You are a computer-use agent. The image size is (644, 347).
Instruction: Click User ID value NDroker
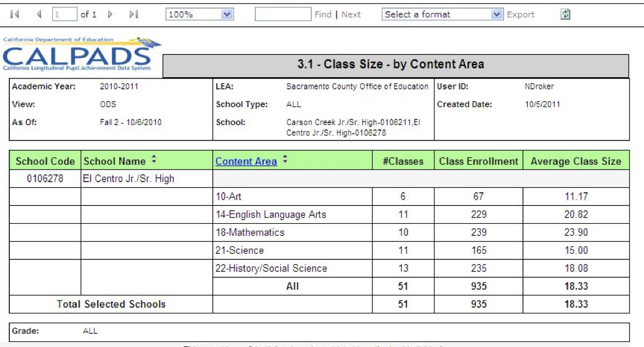539,87
